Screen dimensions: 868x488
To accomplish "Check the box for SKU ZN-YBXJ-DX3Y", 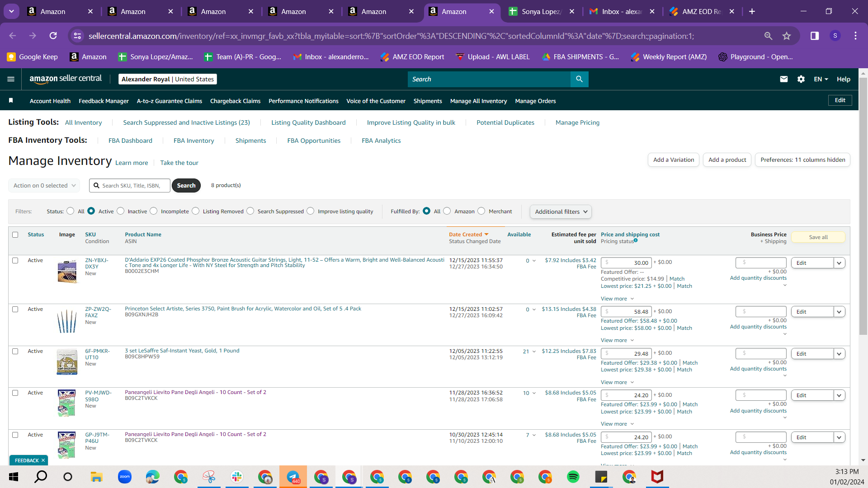I will [15, 261].
